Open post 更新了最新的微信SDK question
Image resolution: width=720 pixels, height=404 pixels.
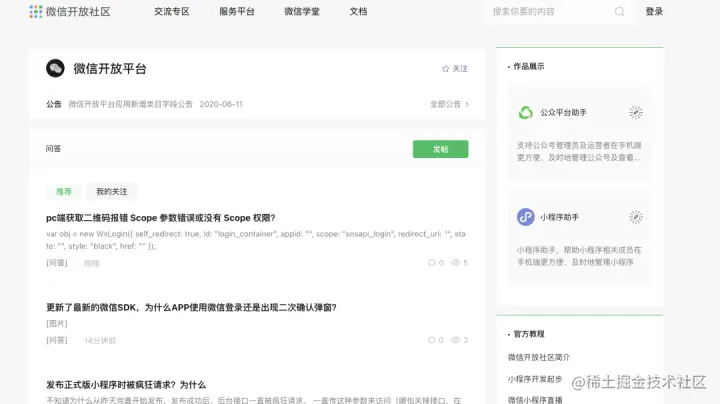click(191, 307)
